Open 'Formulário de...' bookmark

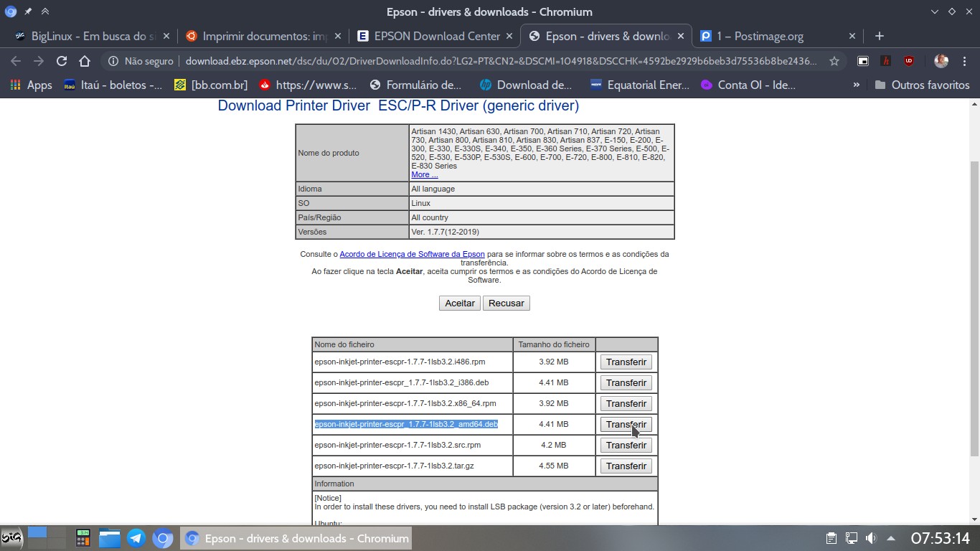point(415,85)
